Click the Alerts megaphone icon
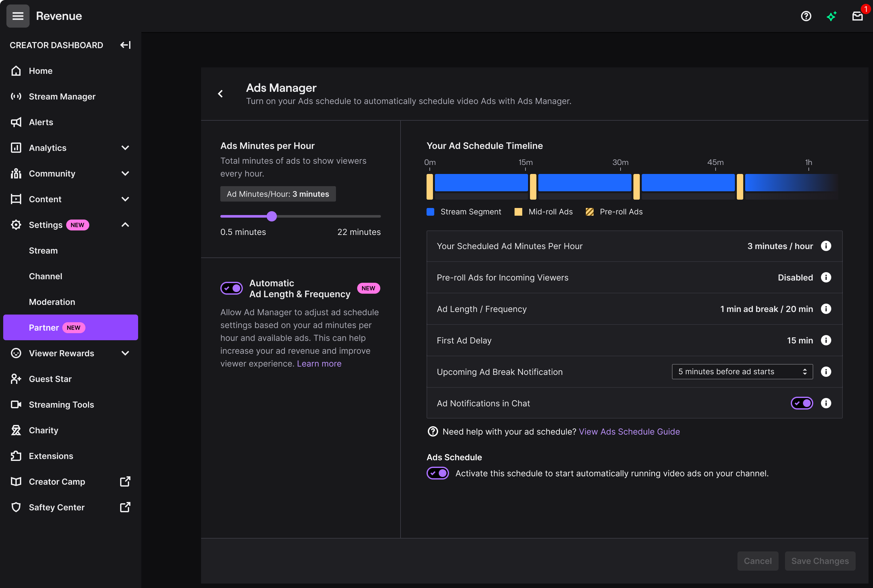Image resolution: width=873 pixels, height=588 pixels. [16, 122]
